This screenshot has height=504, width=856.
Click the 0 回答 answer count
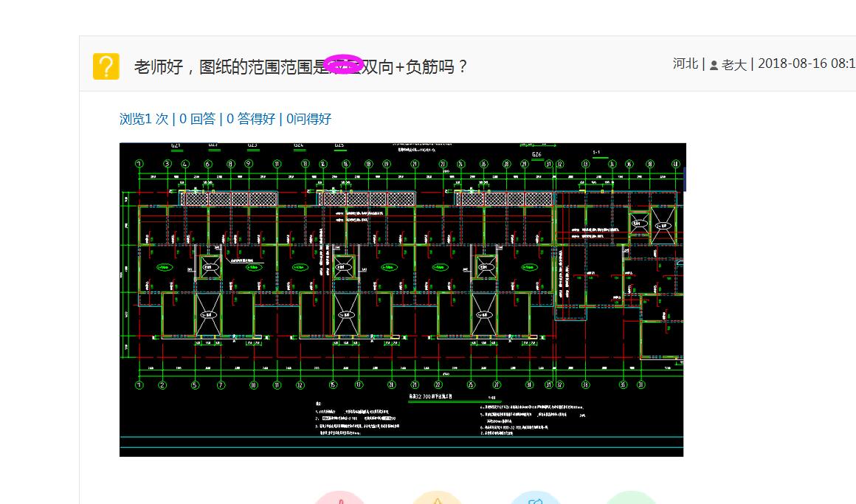[x=198, y=119]
